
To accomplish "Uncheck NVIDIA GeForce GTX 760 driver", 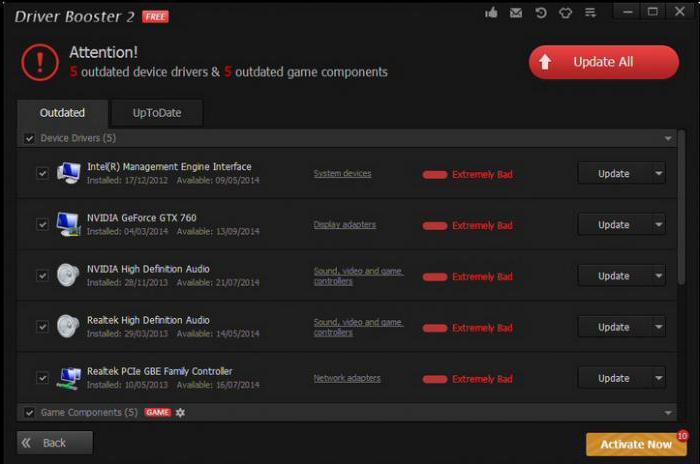I will 42,224.
